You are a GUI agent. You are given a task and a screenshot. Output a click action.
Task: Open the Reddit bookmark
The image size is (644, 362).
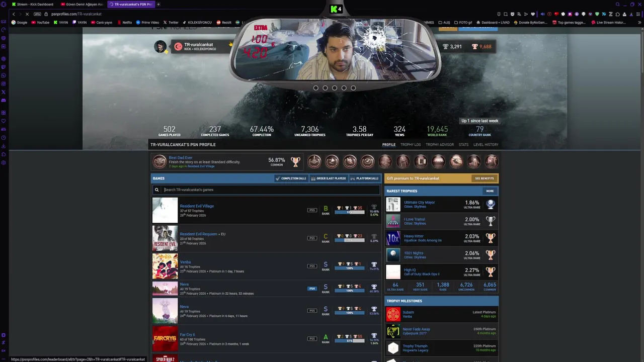[224, 23]
